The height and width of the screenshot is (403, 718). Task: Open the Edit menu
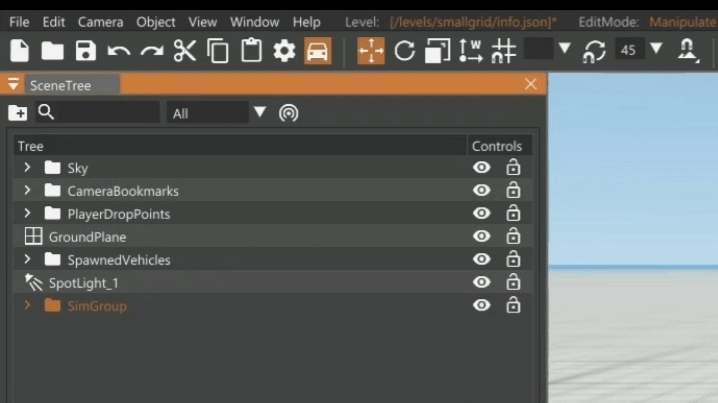[x=54, y=22]
